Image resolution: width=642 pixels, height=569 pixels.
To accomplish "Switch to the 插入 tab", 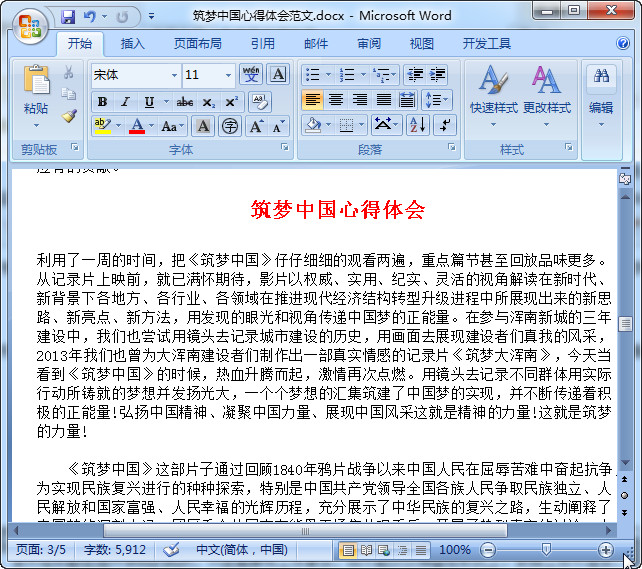I will [133, 43].
